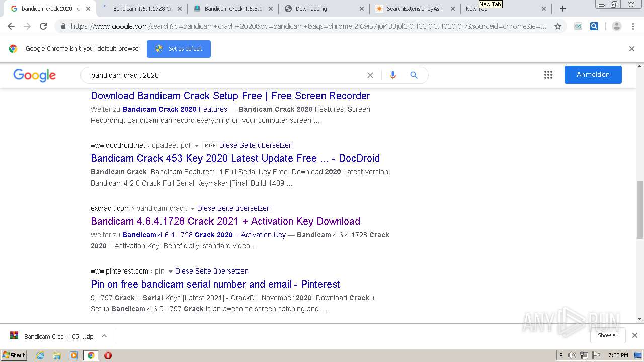Screen dimensions: 644x362
Task: Expand the pinterest.com result dropdown arrow
Action: tap(170, 271)
